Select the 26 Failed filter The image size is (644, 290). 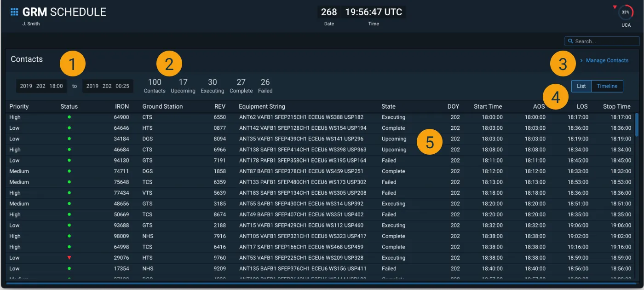pos(265,86)
